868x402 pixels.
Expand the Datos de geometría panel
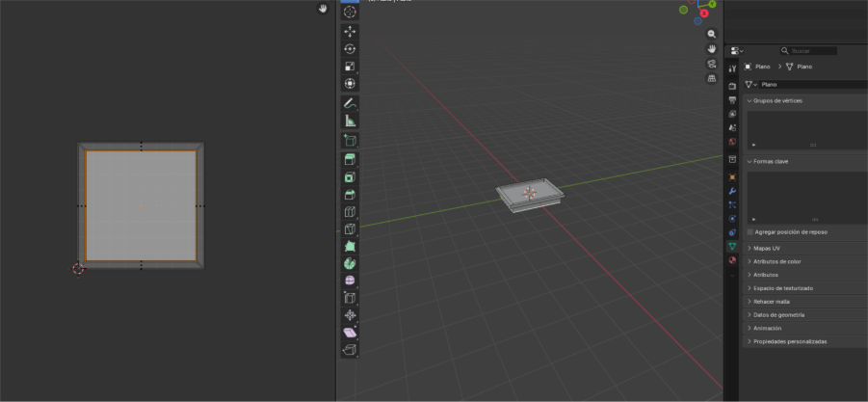click(778, 315)
